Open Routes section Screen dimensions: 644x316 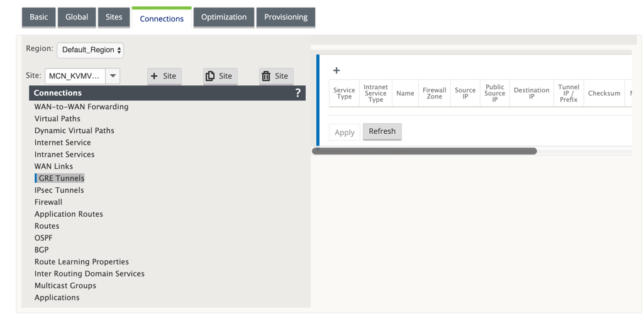(47, 226)
